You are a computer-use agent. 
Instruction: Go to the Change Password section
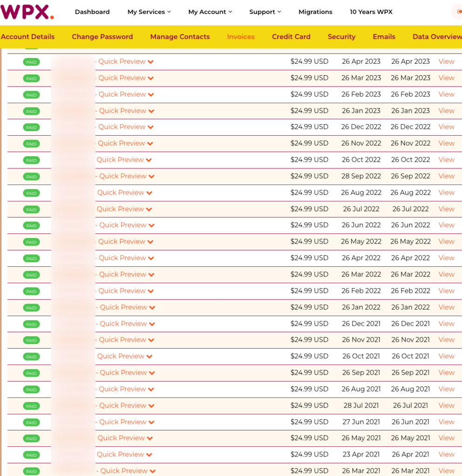coord(102,36)
